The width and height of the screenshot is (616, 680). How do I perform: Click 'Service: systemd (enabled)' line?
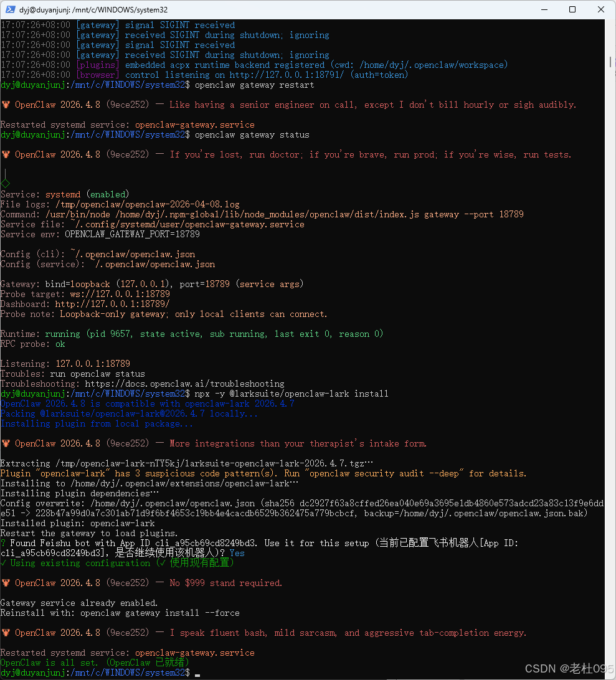[x=65, y=194]
